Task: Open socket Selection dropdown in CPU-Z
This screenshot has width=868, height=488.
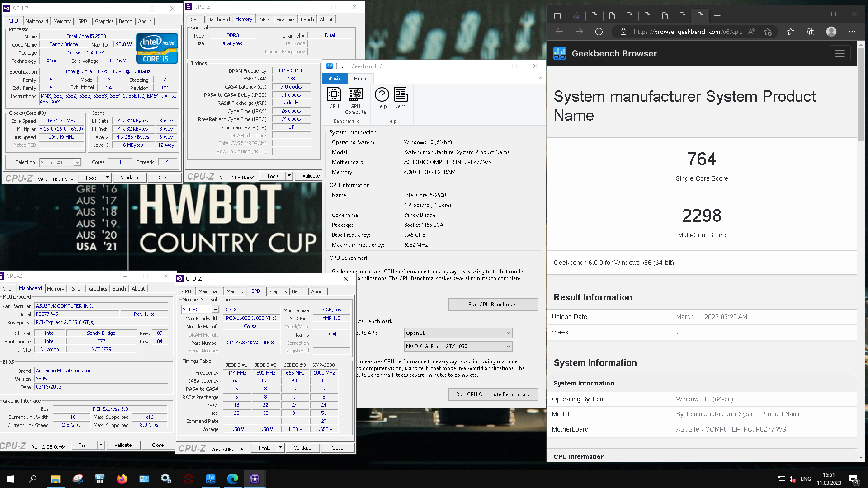Action: point(61,163)
